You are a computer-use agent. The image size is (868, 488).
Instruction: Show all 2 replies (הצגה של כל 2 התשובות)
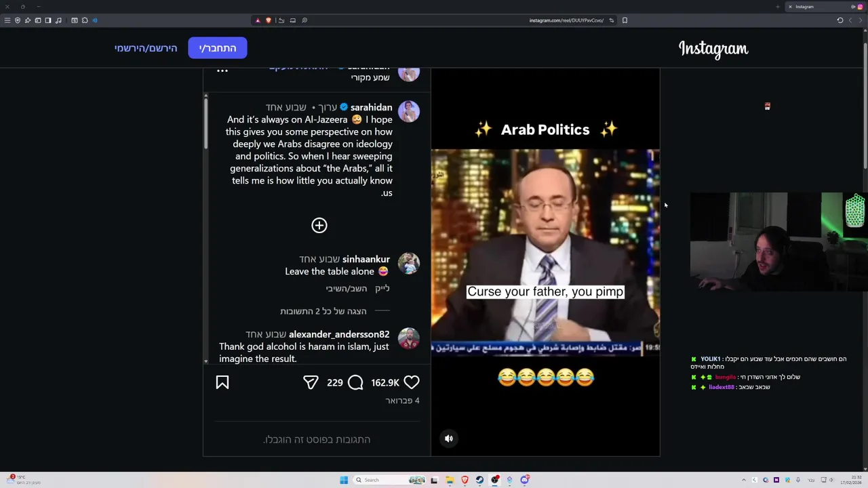pos(323,311)
